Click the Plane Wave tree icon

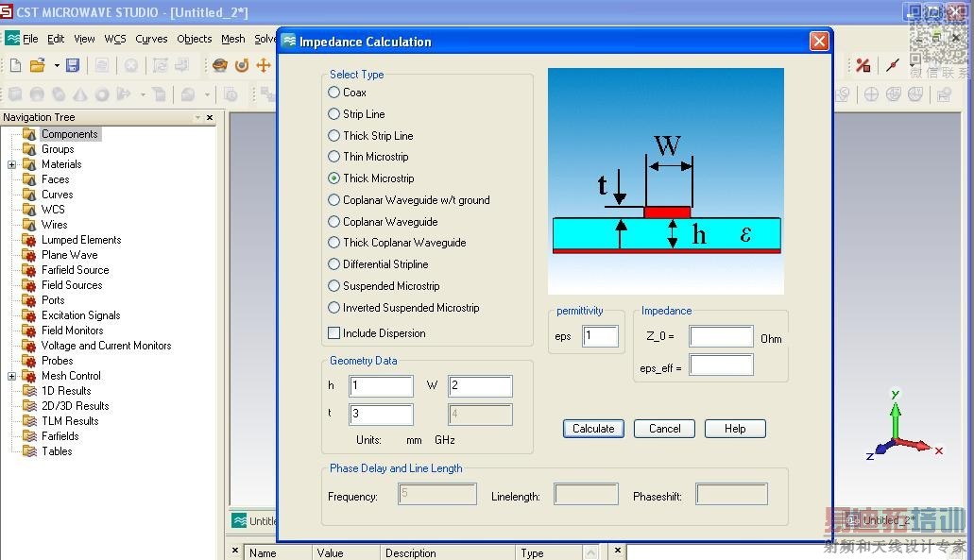click(28, 255)
